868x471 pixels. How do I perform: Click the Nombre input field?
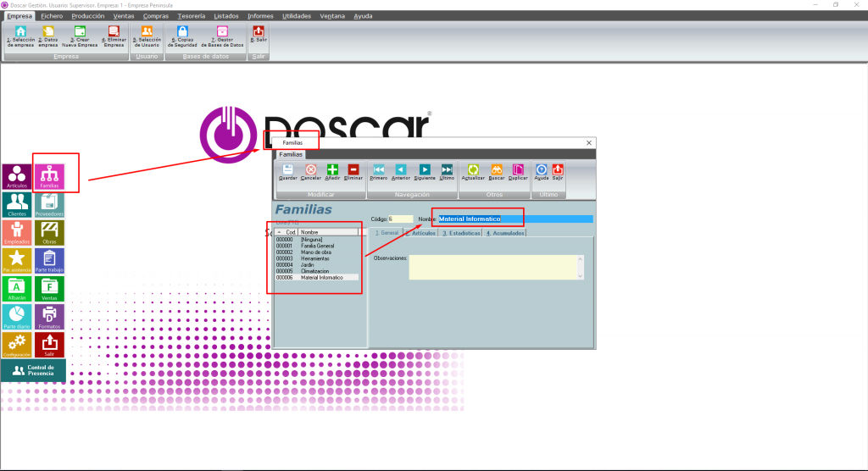point(515,219)
